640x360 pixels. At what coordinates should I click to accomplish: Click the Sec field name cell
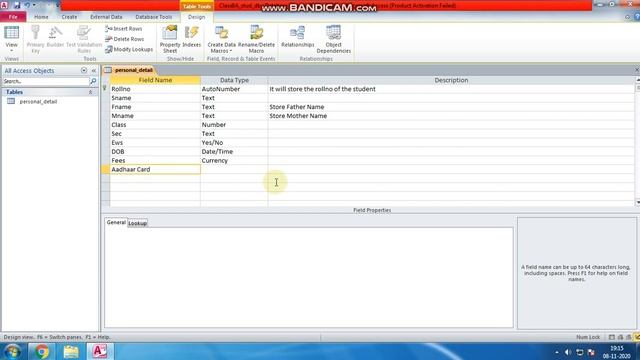[x=155, y=134]
